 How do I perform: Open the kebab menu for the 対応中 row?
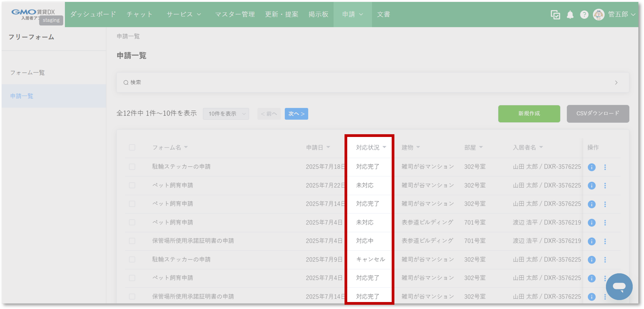605,241
